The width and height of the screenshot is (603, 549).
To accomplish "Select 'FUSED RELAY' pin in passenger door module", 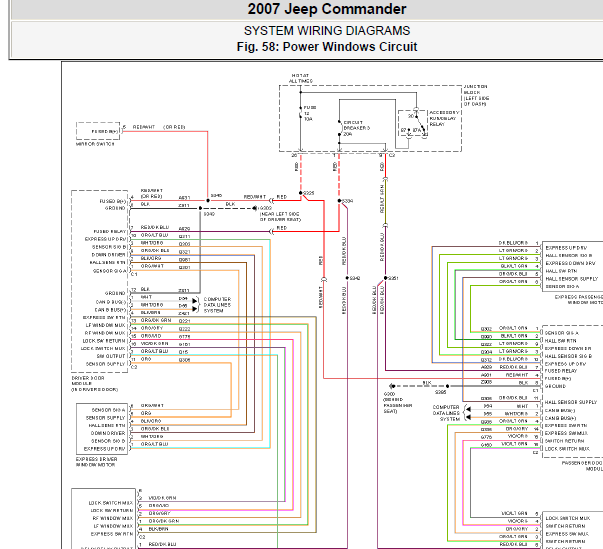I will click(561, 371).
